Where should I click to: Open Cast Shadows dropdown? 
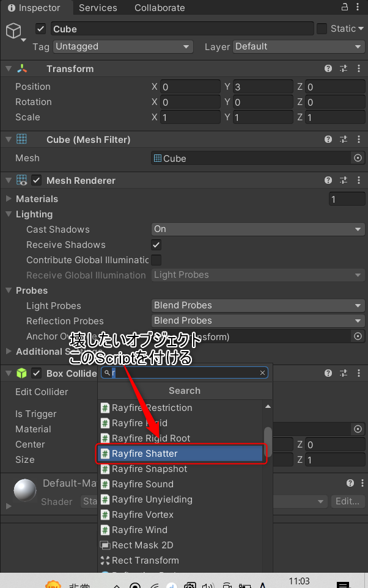pyautogui.click(x=258, y=229)
